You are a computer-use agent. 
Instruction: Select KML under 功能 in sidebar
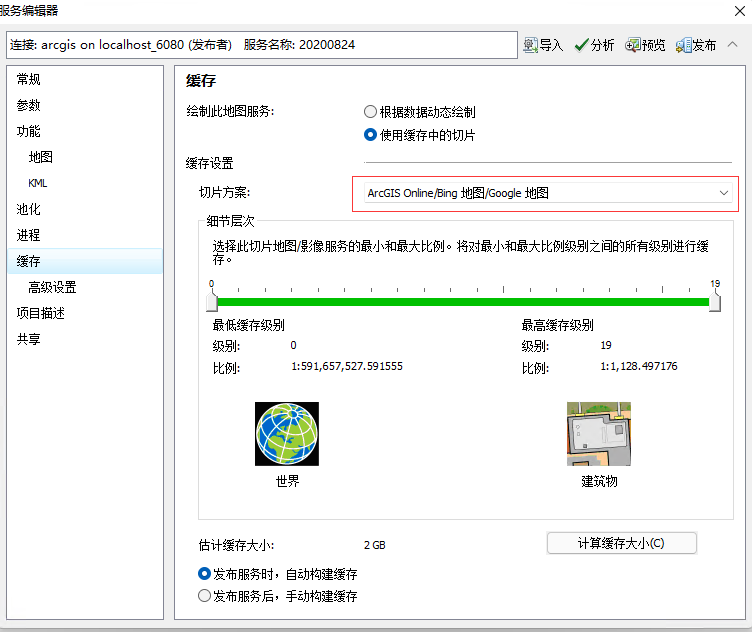[38, 184]
